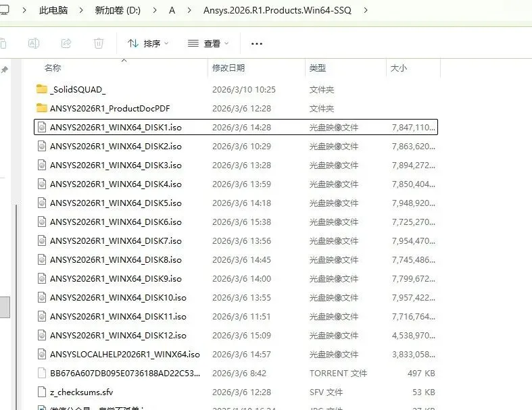Select the _SolidSQUAD_ folder icon

[42, 89]
